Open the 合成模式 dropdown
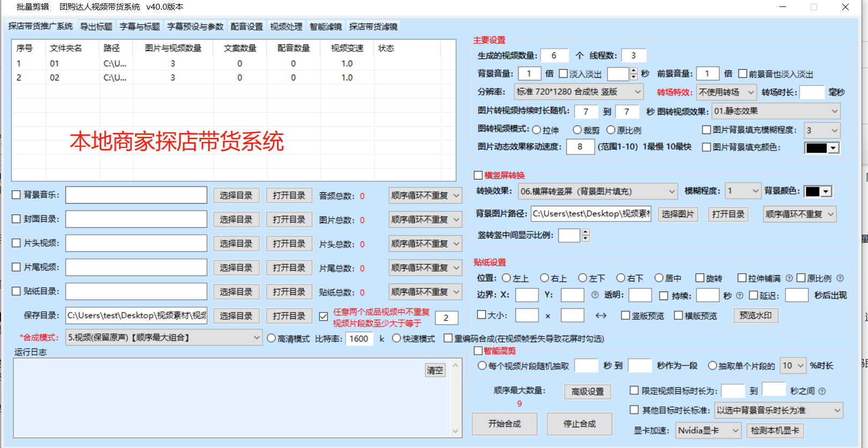 [164, 338]
